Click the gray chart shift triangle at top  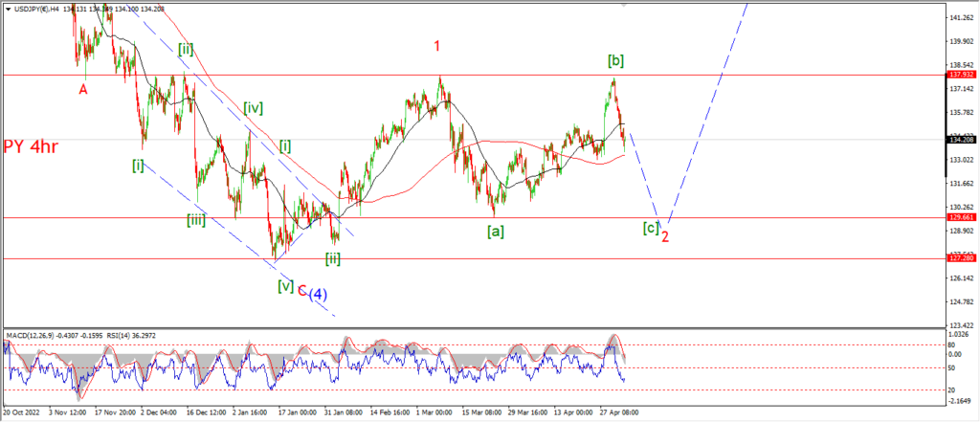coord(625,4)
